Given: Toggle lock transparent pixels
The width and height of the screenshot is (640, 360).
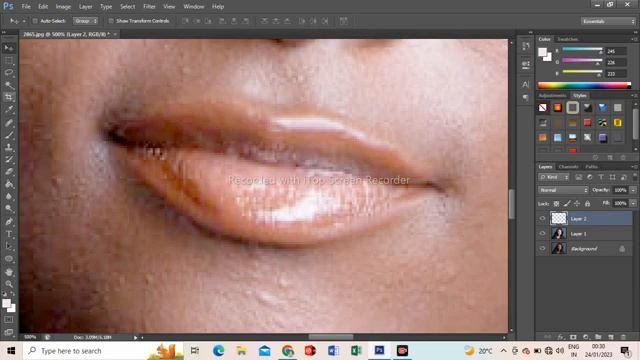Looking at the screenshot, I should pyautogui.click(x=556, y=203).
